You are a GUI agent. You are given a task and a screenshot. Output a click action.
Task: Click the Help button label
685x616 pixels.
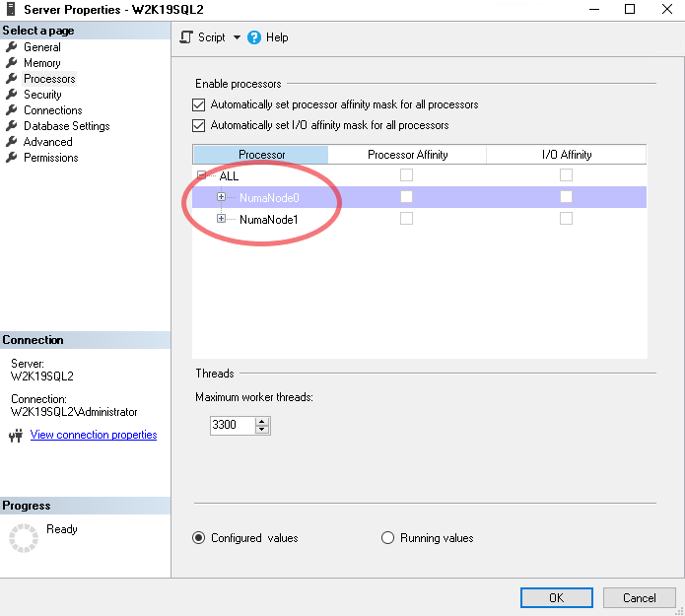(277, 37)
